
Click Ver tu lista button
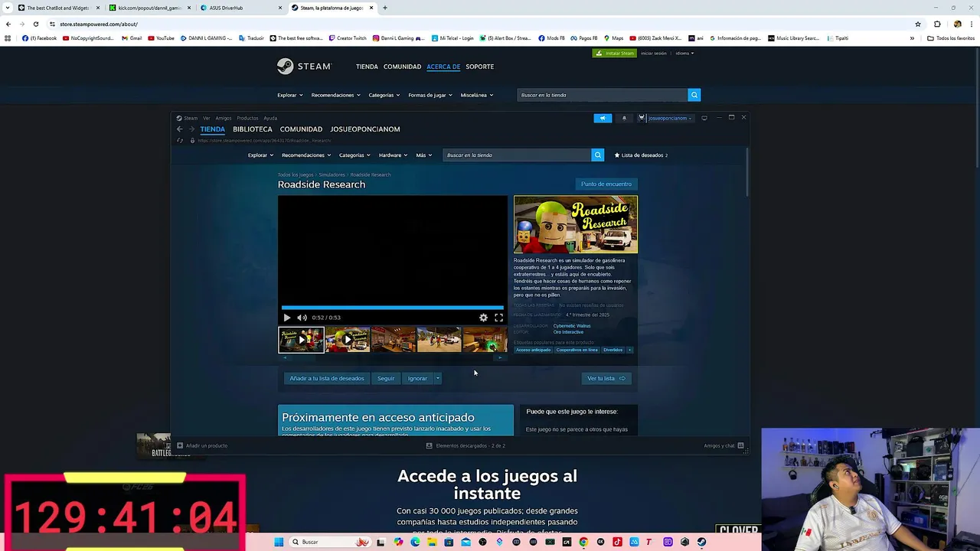click(x=606, y=378)
